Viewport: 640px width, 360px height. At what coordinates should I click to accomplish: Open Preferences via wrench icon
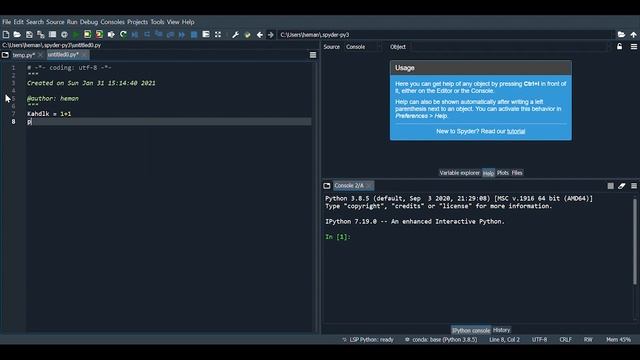tap(235, 35)
